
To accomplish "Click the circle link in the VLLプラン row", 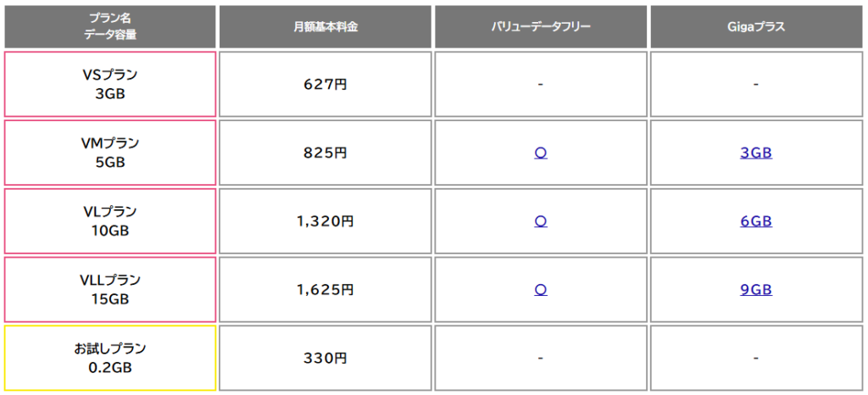I will [541, 290].
